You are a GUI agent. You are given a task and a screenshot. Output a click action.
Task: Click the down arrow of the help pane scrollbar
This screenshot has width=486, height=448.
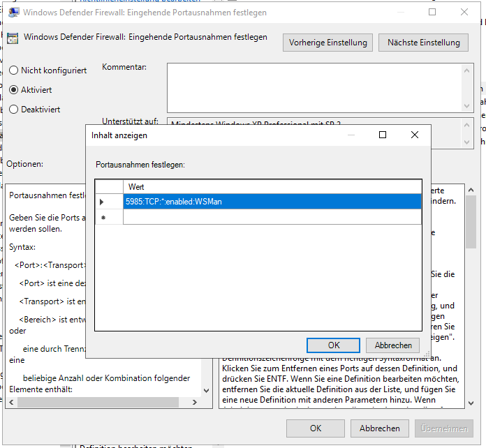point(471,403)
